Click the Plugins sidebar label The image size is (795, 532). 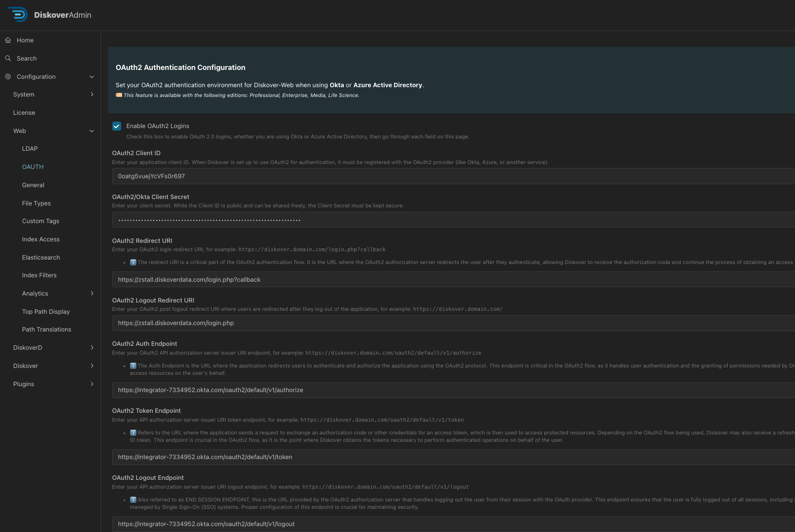(x=24, y=384)
